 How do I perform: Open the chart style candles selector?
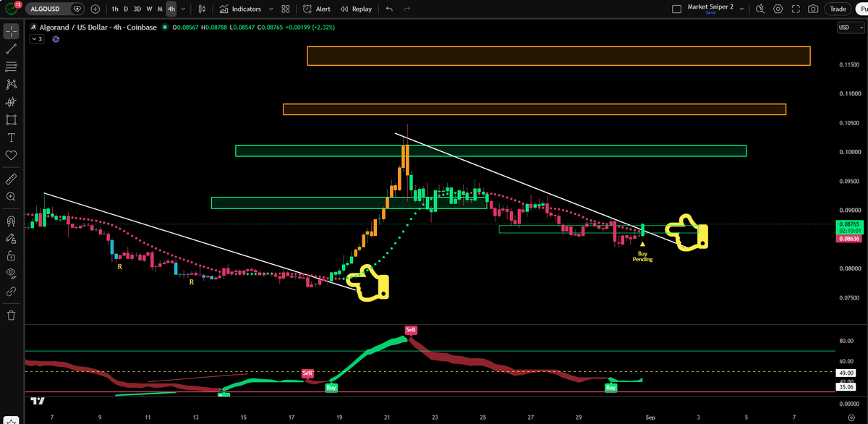(203, 9)
